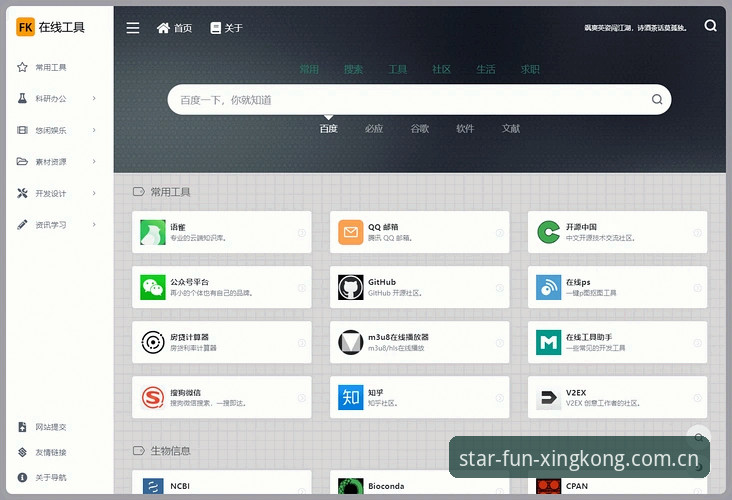The height and width of the screenshot is (500, 732).
Task: Open the Bioconda card icon
Action: click(351, 486)
